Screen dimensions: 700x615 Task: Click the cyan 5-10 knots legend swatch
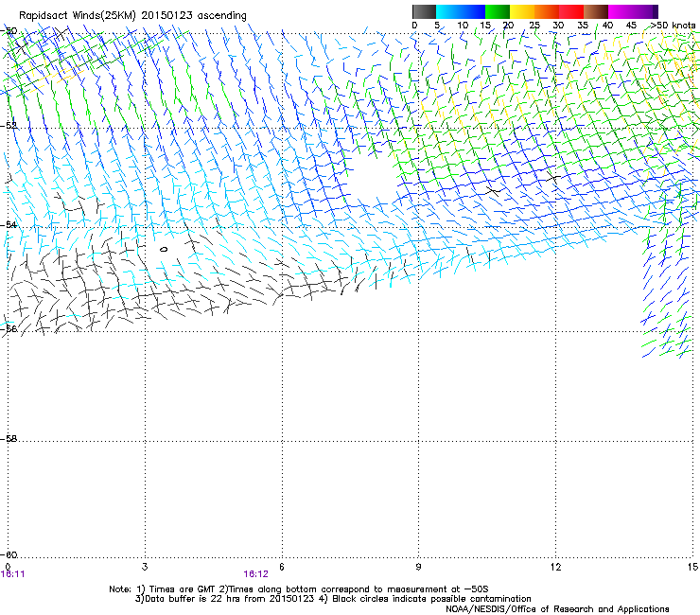click(448, 11)
